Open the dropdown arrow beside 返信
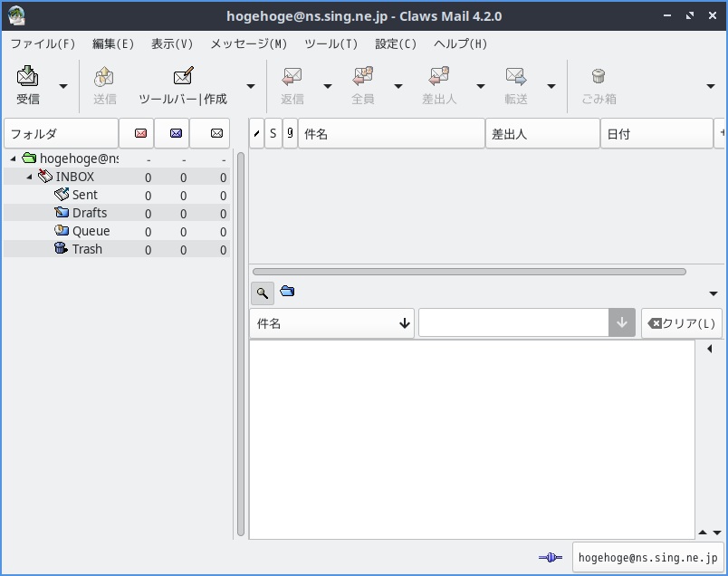The width and height of the screenshot is (728, 576). pyautogui.click(x=328, y=86)
